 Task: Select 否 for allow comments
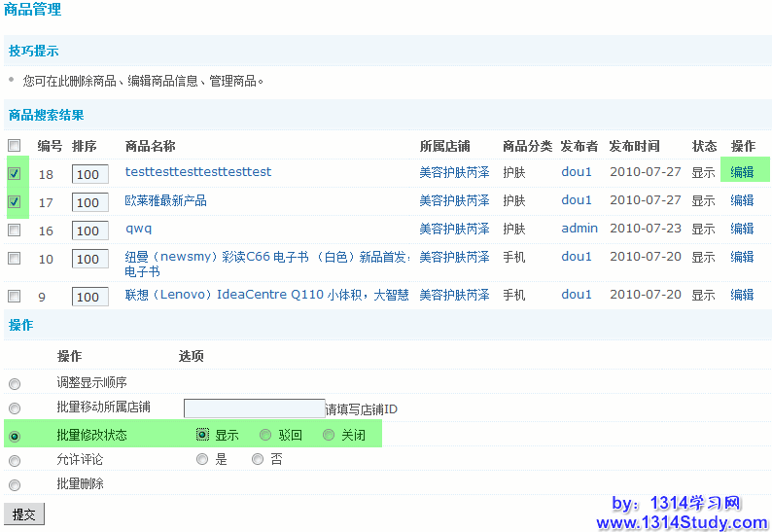coord(258,459)
